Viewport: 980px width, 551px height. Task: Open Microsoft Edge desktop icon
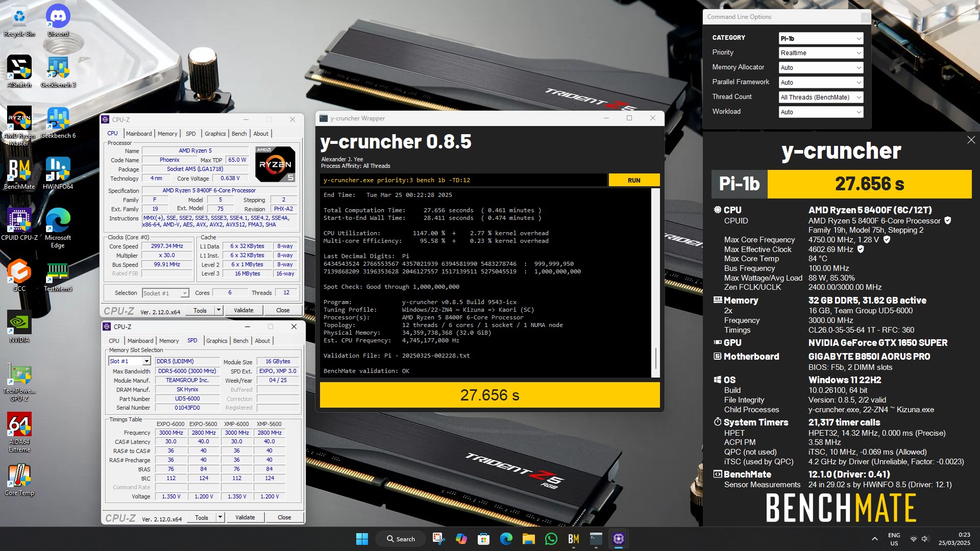[58, 228]
